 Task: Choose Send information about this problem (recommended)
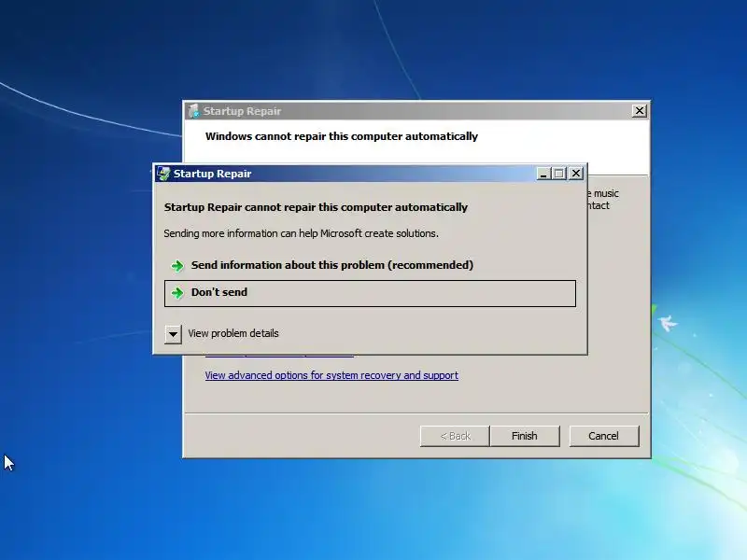[370, 265]
